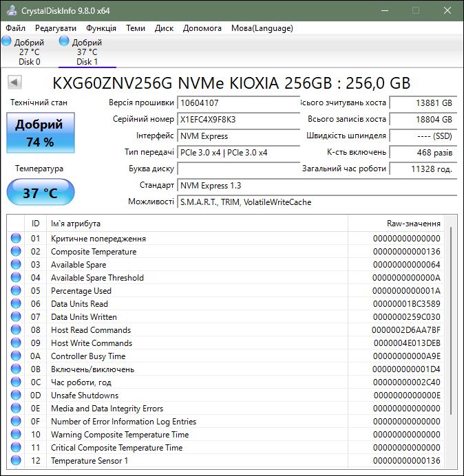
Task: Open the Файл menu
Action: click(16, 28)
